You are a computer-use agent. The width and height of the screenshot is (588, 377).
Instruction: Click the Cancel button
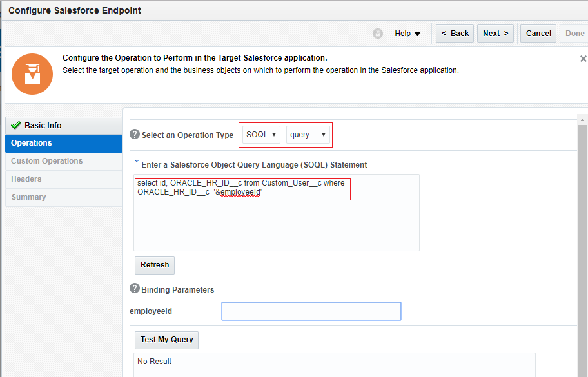tap(538, 34)
